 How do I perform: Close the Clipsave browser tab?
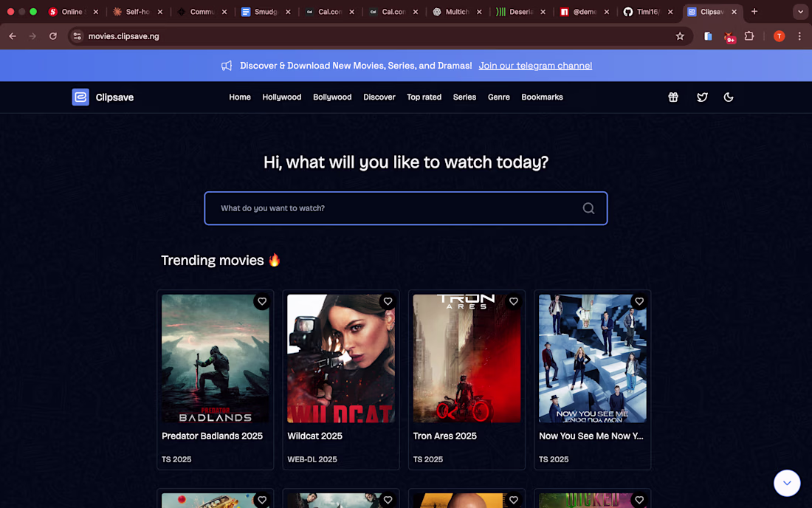[x=734, y=11]
